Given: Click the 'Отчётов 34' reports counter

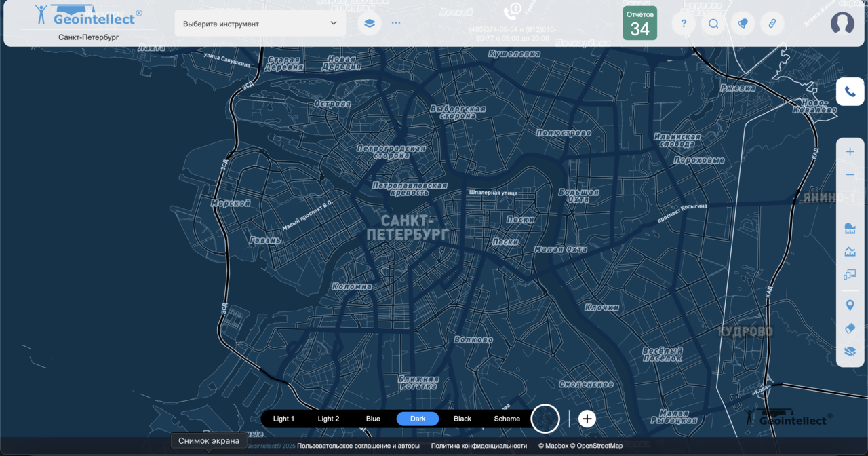Looking at the screenshot, I should pos(639,24).
